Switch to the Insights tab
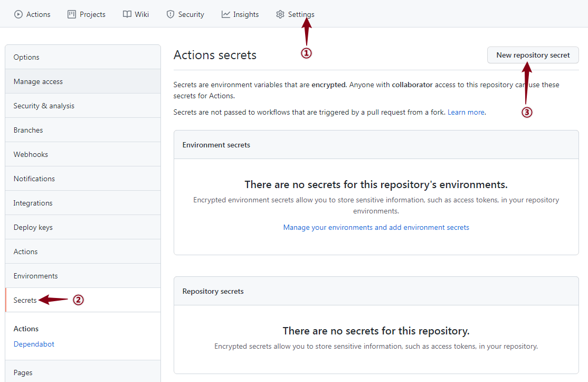This screenshot has width=588, height=382. pos(246,14)
